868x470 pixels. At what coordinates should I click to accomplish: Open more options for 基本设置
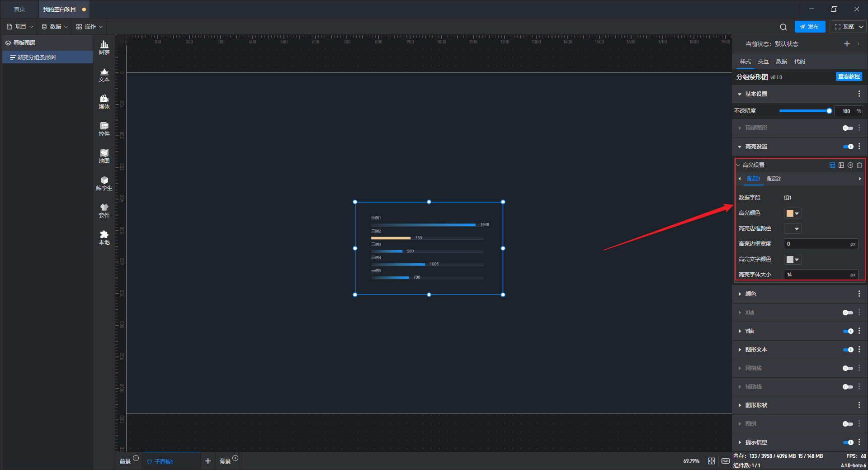pos(859,94)
